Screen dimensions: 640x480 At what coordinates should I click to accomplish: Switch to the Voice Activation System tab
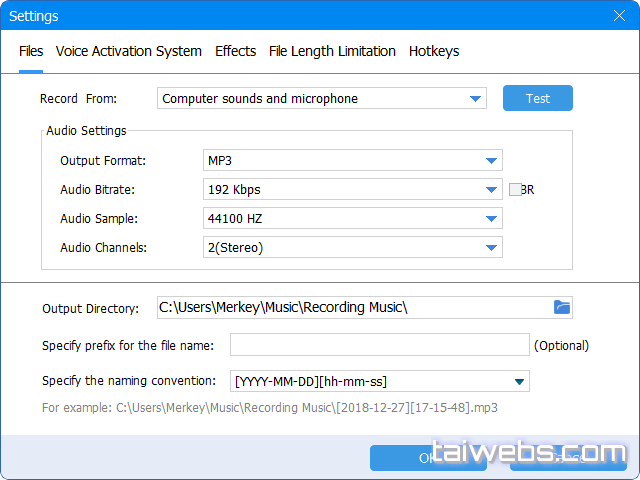click(129, 51)
